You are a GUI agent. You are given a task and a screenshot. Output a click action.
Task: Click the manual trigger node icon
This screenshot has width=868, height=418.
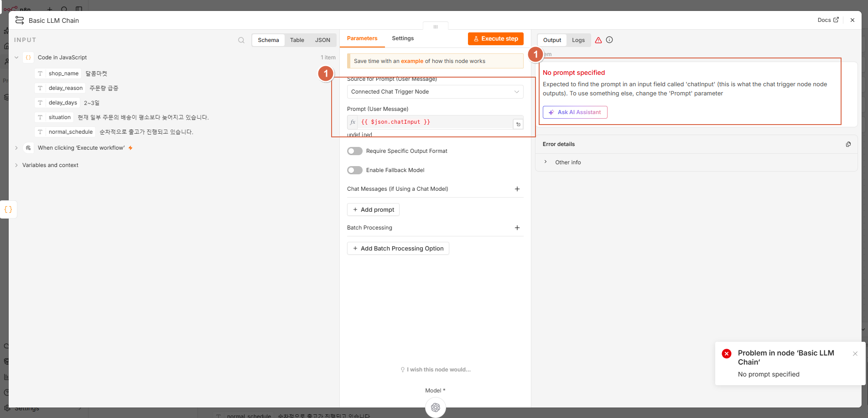click(28, 148)
